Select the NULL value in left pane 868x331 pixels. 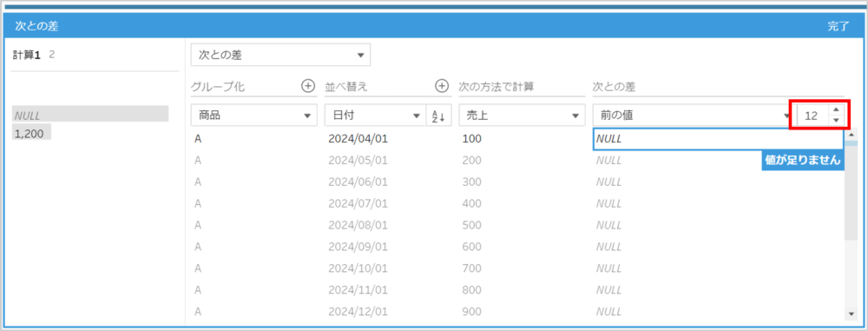[x=90, y=115]
